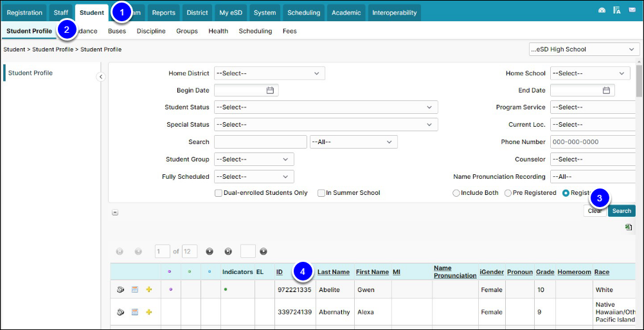Open the Home District dropdown

[269, 73]
